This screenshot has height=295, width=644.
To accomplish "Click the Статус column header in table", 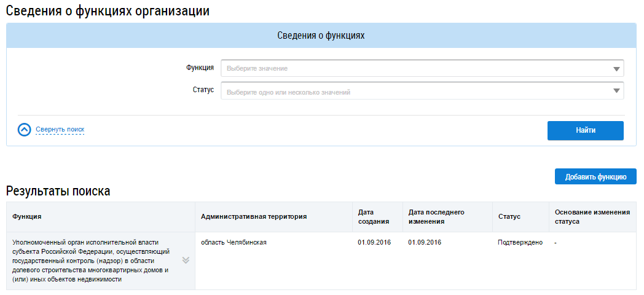I will (509, 217).
